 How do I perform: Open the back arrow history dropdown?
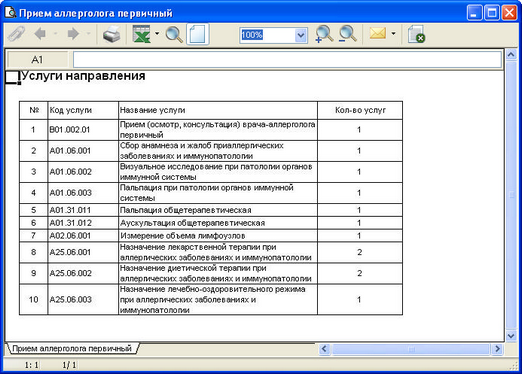(55, 34)
